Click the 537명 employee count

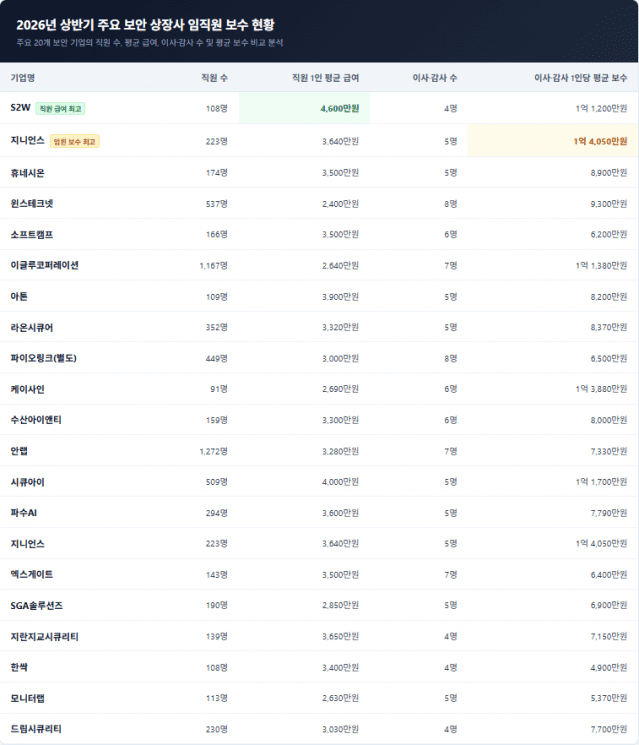[x=217, y=204]
